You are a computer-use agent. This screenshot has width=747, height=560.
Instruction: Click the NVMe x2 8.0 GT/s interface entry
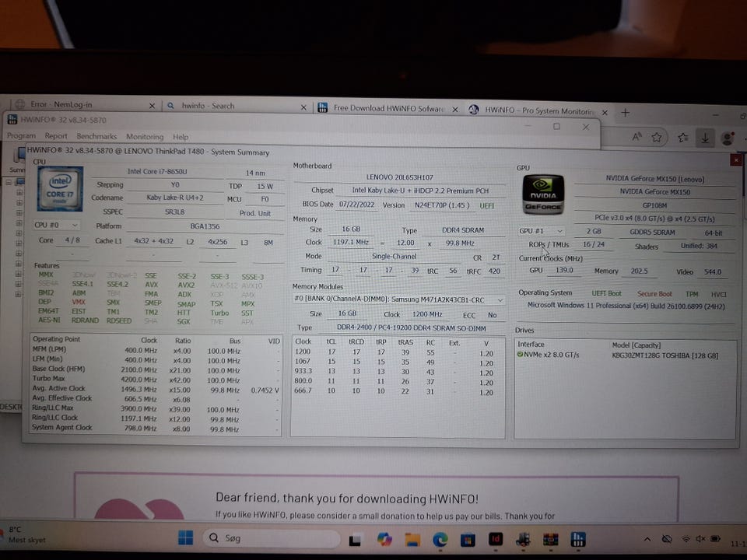(548, 355)
